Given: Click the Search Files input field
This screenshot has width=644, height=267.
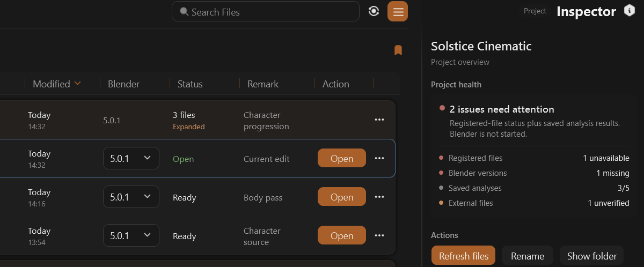Looking at the screenshot, I should pyautogui.click(x=266, y=11).
